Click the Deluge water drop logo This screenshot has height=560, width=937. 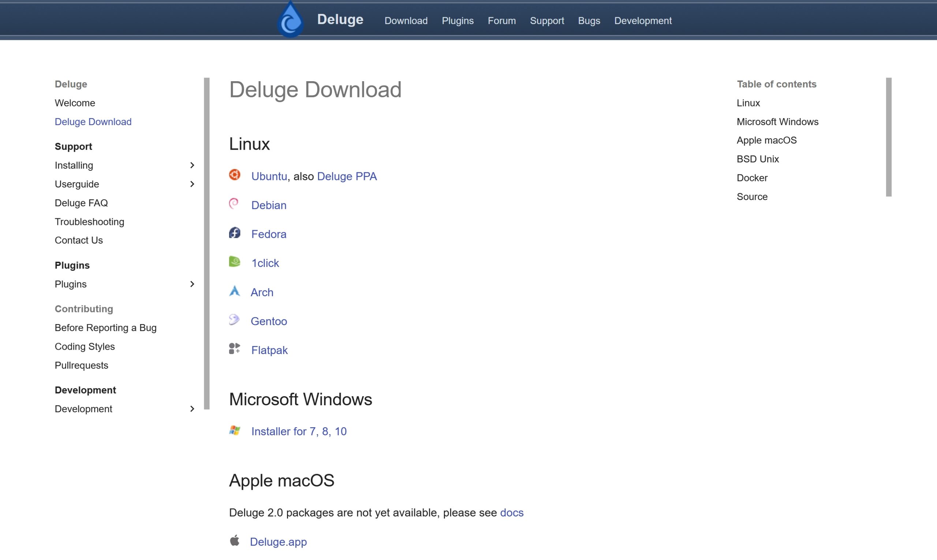point(290,20)
